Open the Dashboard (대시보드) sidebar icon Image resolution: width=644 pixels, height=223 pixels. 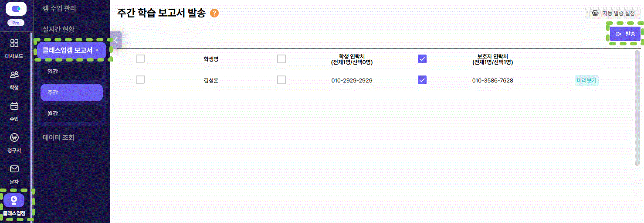14,43
